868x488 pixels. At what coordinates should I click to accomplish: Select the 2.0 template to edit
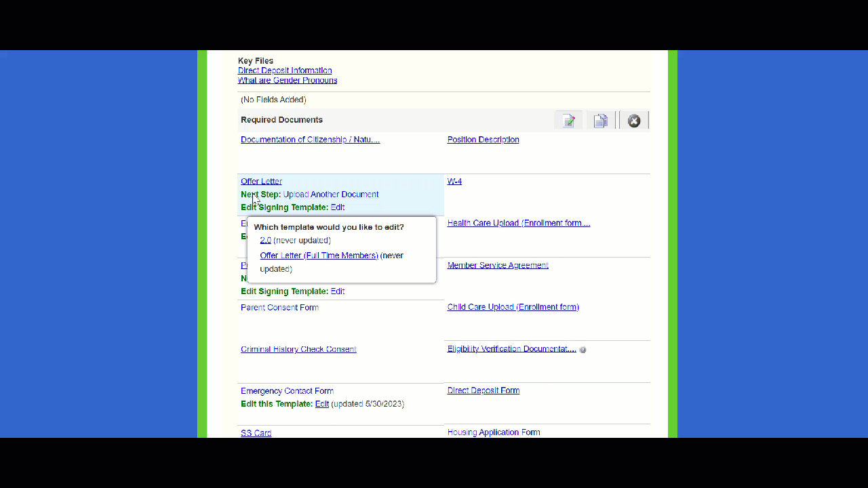point(265,240)
